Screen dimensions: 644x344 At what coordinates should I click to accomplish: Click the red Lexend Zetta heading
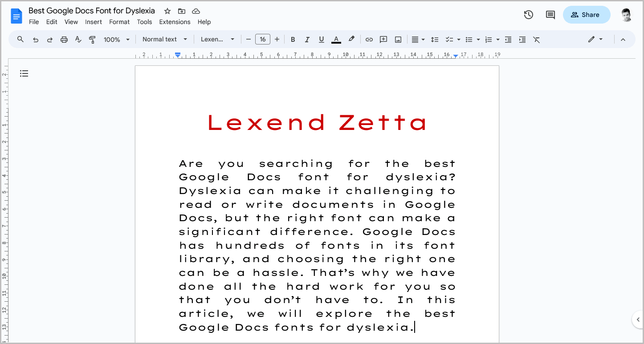click(x=317, y=123)
